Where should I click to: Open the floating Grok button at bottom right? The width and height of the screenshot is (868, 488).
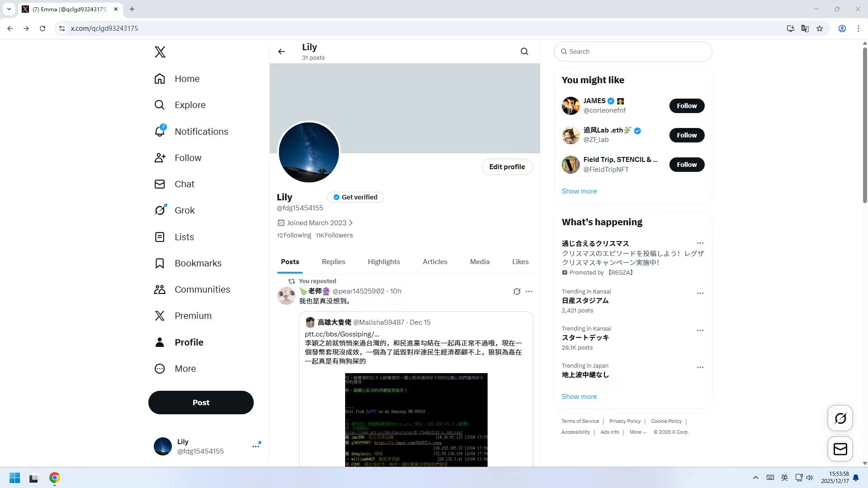point(840,418)
